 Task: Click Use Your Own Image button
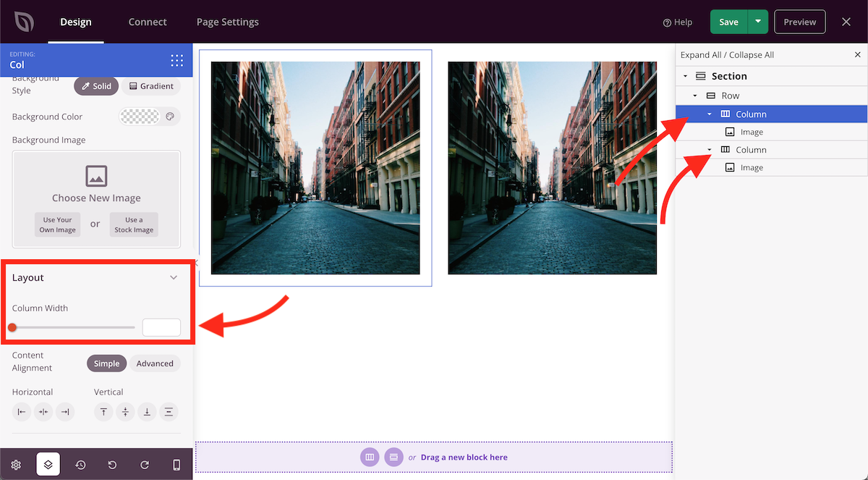[58, 224]
